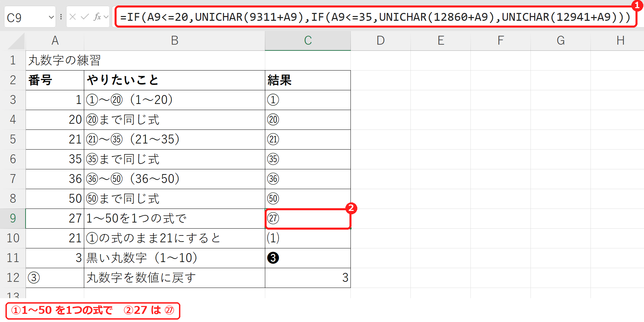Click cell ㊱～㊿（36～50）
644x322 pixels.
click(175, 179)
